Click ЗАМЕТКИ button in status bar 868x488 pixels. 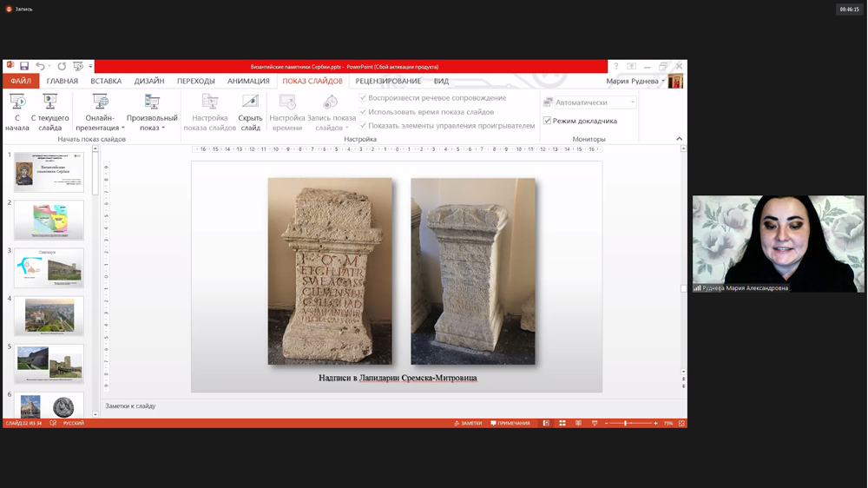pyautogui.click(x=468, y=423)
